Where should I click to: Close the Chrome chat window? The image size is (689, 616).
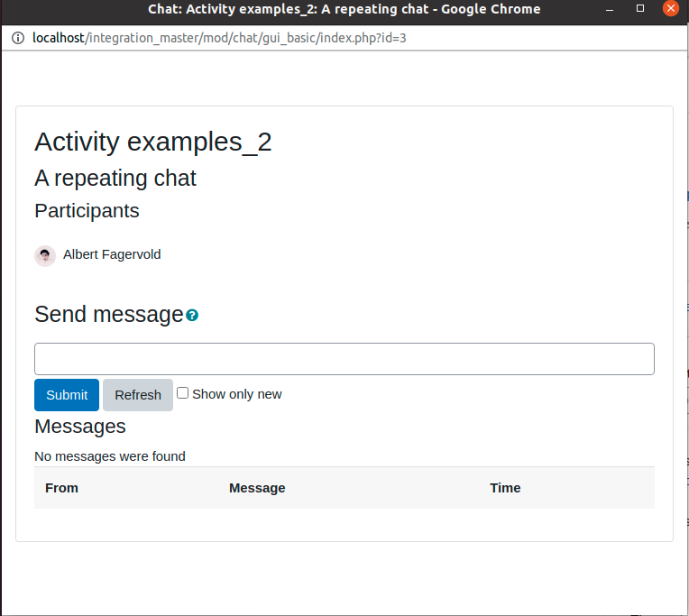pyautogui.click(x=671, y=8)
